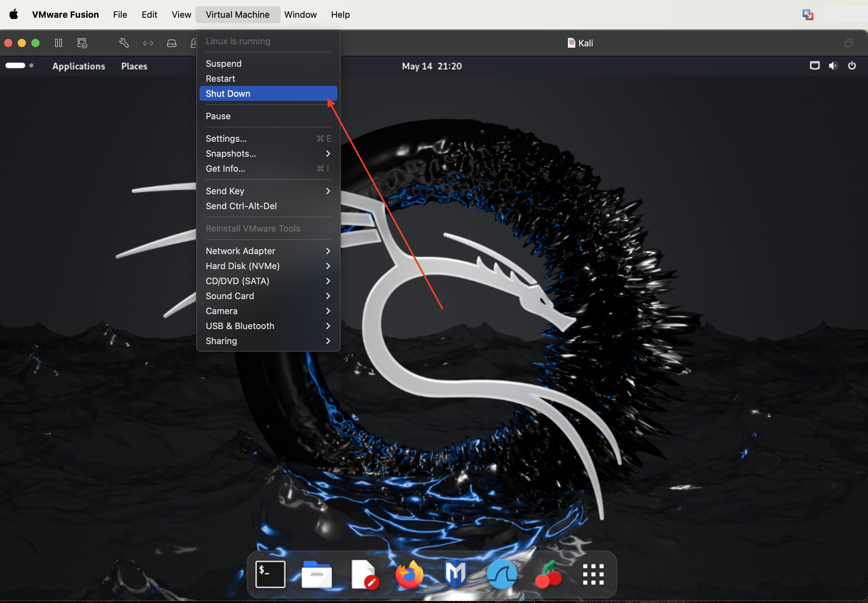
Task: Open Metasploit from the Kali dock
Action: 455,574
